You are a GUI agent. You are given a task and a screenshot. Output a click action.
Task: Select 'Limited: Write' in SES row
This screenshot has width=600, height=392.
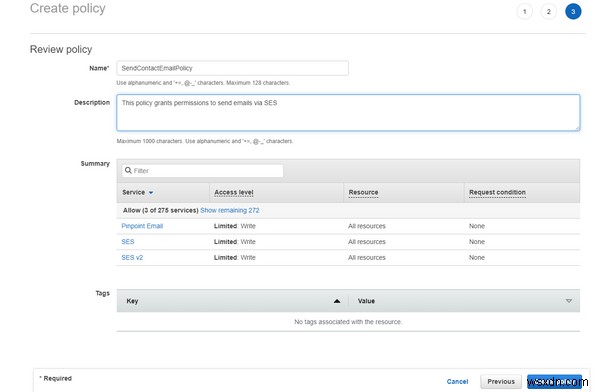(235, 242)
